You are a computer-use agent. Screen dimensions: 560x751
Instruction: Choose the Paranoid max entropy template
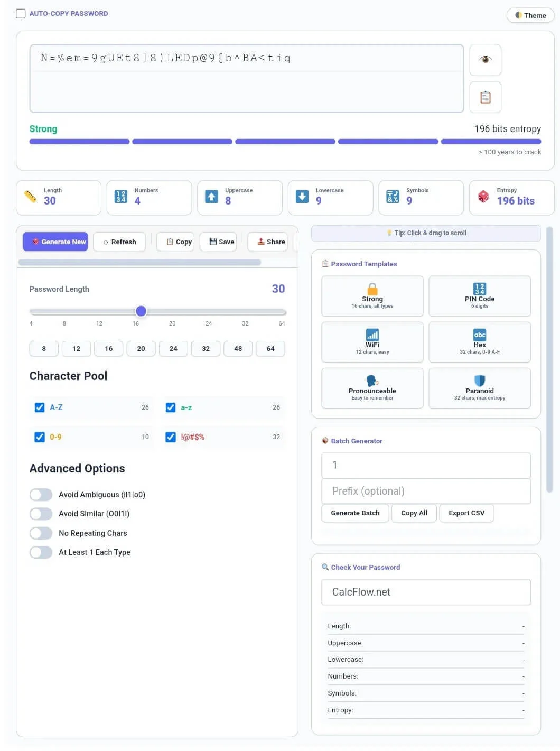(x=479, y=388)
